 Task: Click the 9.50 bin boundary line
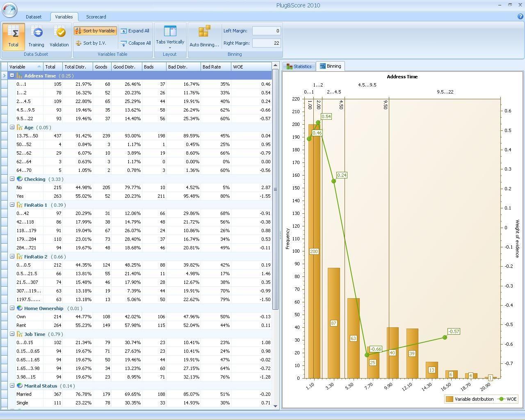point(389,238)
